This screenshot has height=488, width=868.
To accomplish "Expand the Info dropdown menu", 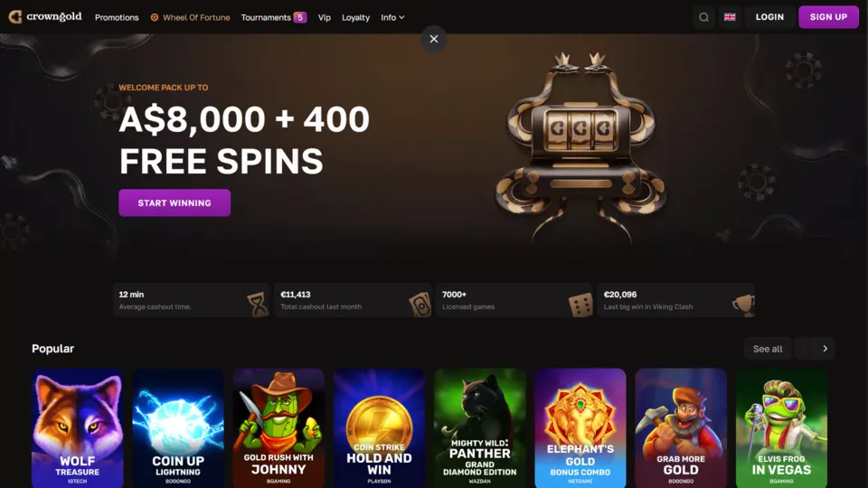I will coord(392,17).
